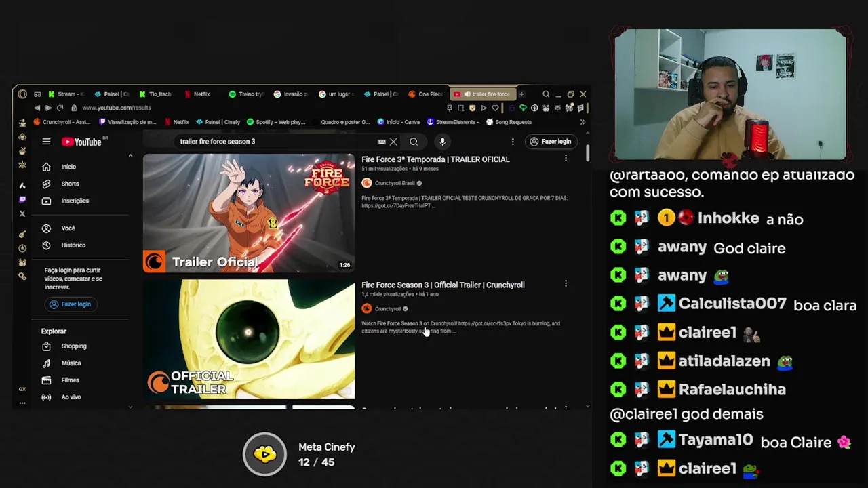The image size is (868, 488).
Task: Open Song Requests bookmark
Action: point(509,122)
